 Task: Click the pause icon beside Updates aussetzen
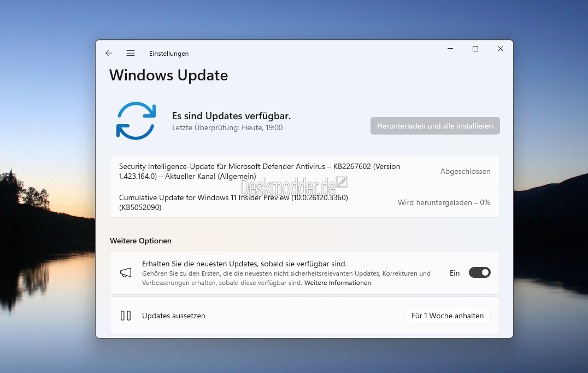click(126, 316)
